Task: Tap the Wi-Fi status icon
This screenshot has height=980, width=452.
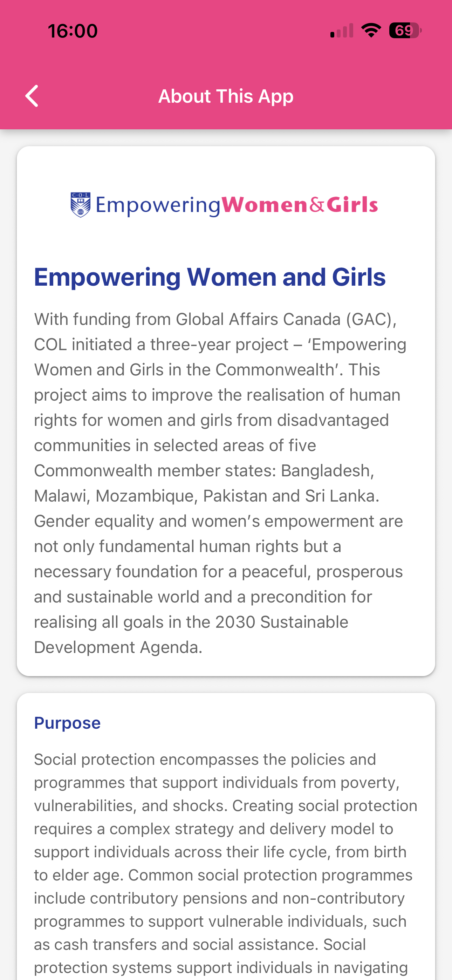Action: pos(371,30)
